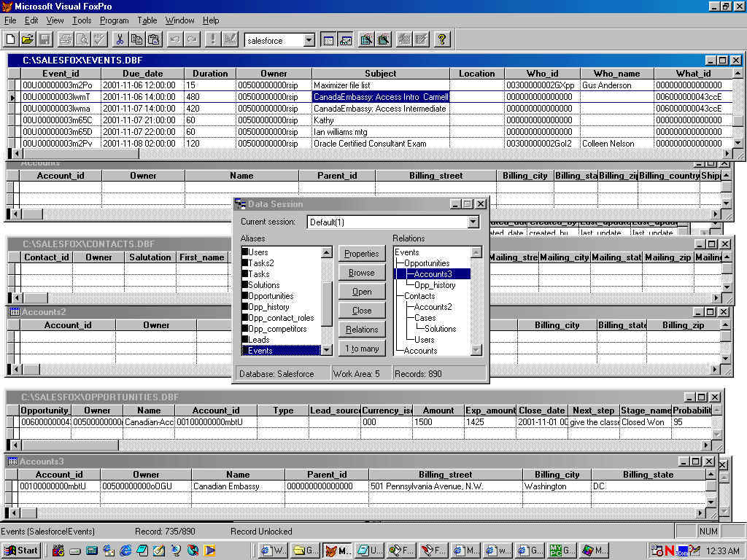Create a new file with the New toolbar icon
This screenshot has height=560, width=747.
10,39
